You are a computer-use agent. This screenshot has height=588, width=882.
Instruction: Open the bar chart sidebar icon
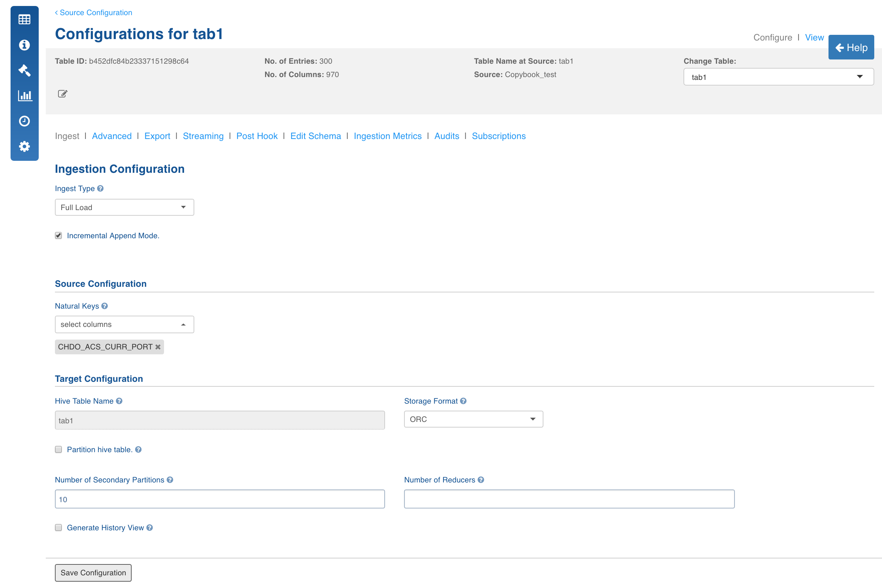coord(25,96)
